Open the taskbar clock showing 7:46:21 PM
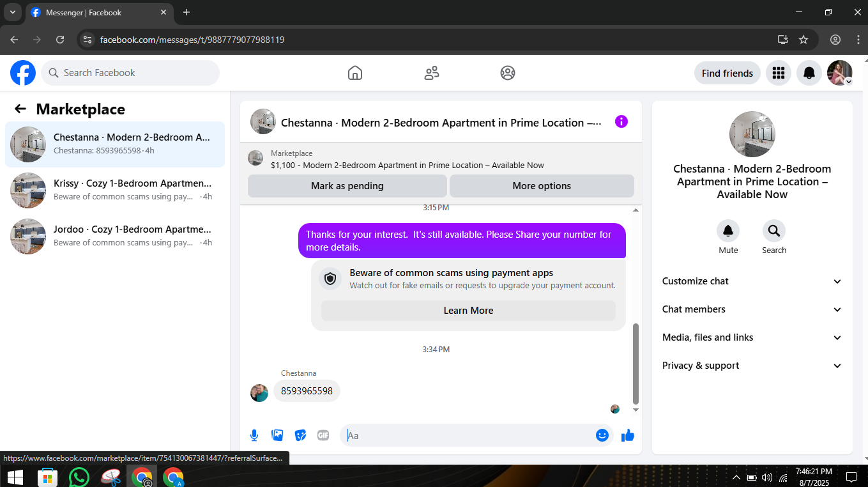 coord(814,477)
